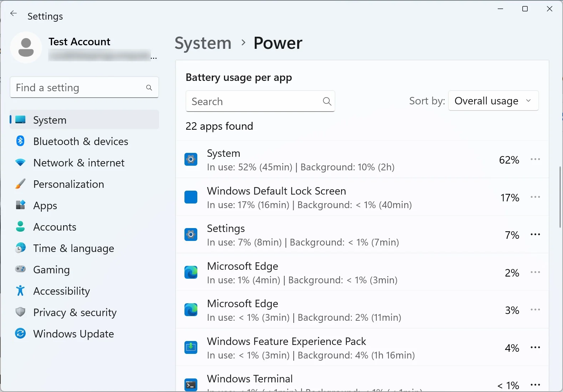The image size is (563, 392).
Task: Select Personalization in the sidebar
Action: click(69, 184)
